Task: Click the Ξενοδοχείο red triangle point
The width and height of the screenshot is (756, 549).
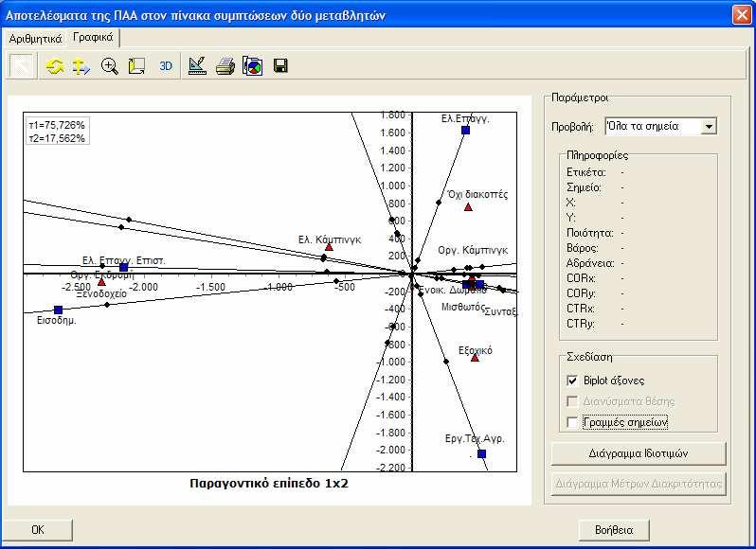Action: pos(101,282)
